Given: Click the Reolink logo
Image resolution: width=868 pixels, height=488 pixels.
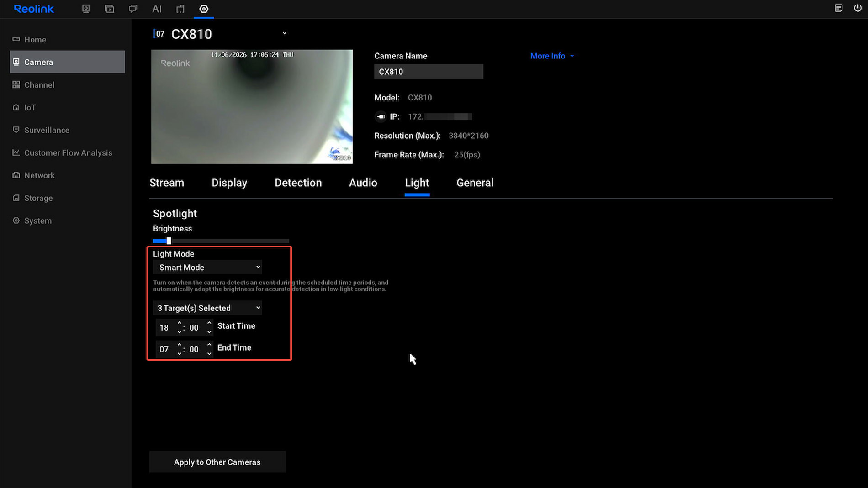Looking at the screenshot, I should [34, 9].
